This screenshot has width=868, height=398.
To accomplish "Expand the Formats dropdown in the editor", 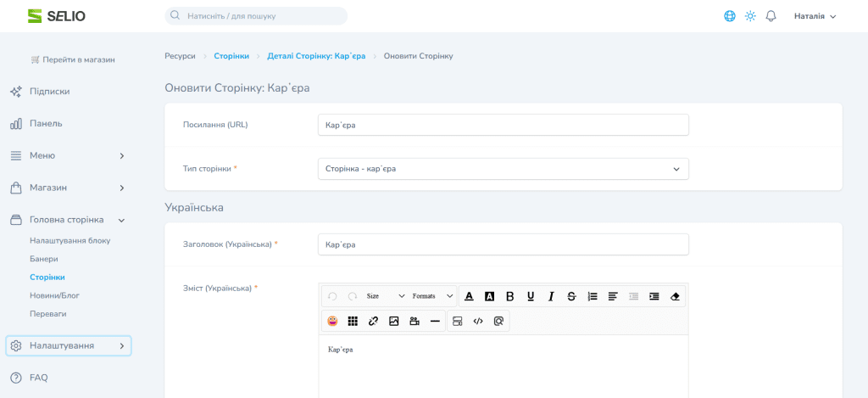I will point(432,296).
